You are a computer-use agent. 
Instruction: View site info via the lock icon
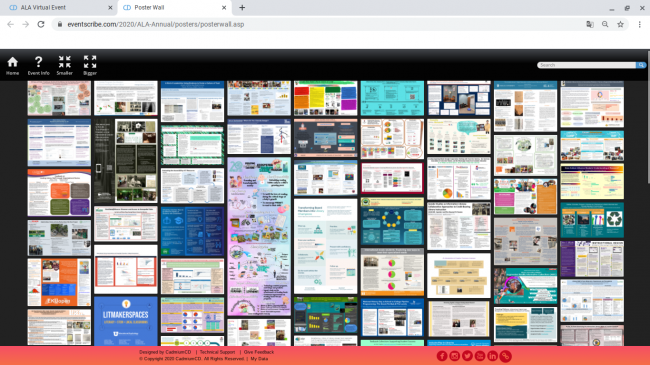(x=60, y=24)
